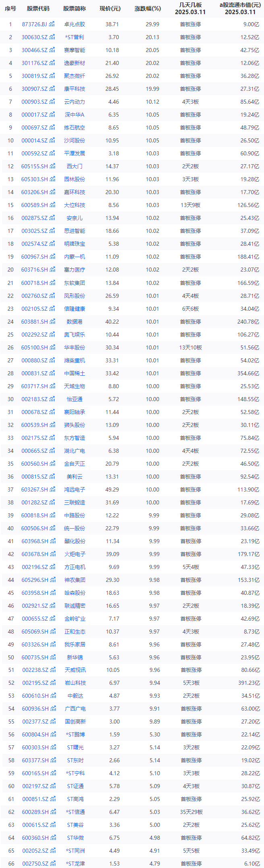Click chart icon next to 600589.SH
The image size is (264, 868).
click(52, 205)
